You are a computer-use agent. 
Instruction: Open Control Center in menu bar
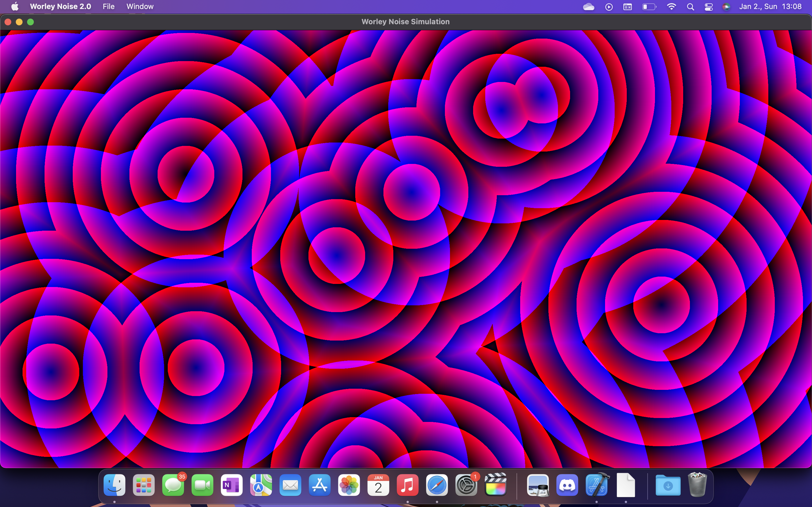click(709, 7)
